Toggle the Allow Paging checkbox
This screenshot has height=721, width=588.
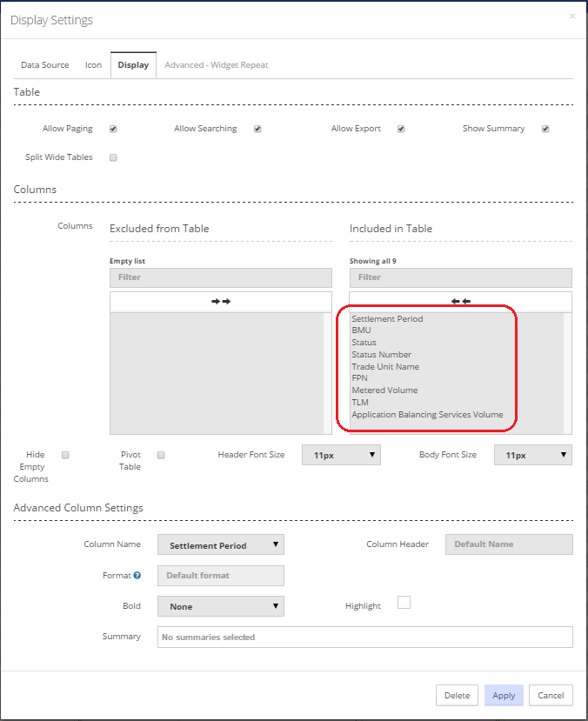[x=113, y=129]
